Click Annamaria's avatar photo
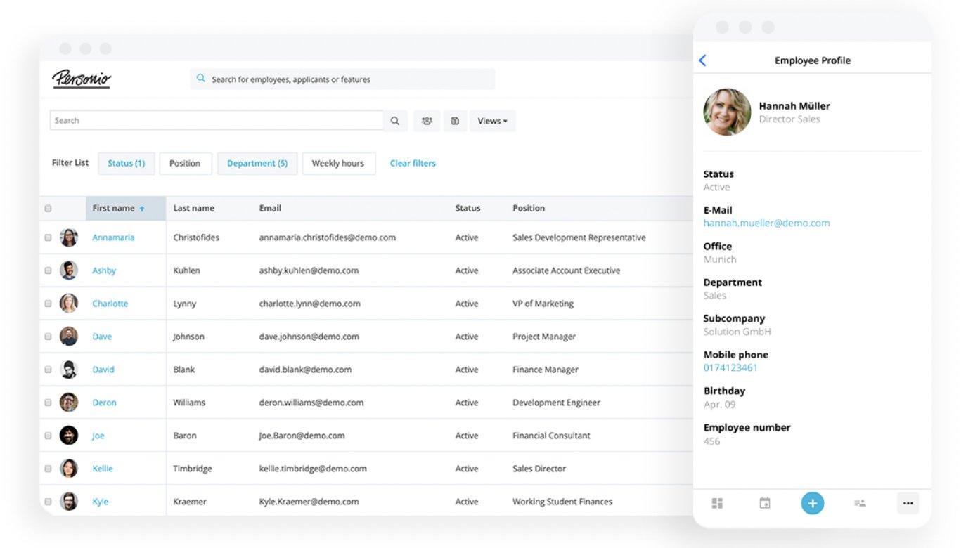Screen dimensions: 980x548 69,237
